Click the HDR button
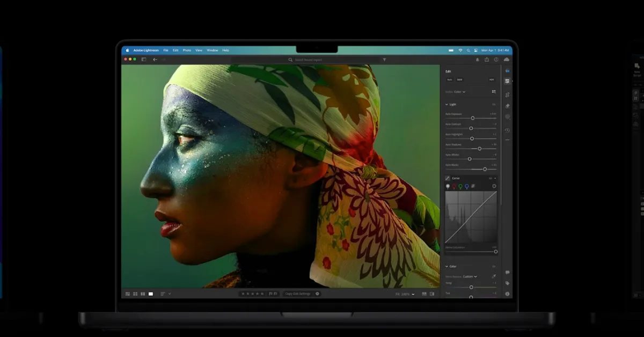This screenshot has height=337, width=644. (491, 79)
